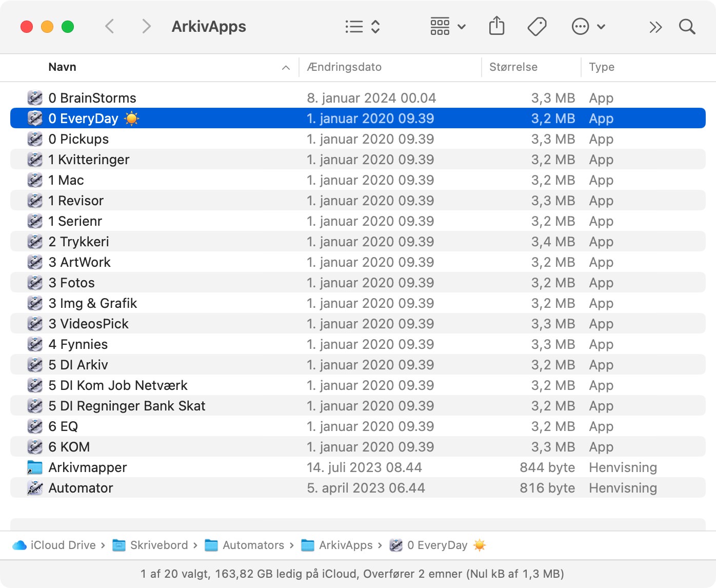The height and width of the screenshot is (588, 716).
Task: Click Henvisning type in Automator row
Action: (623, 488)
